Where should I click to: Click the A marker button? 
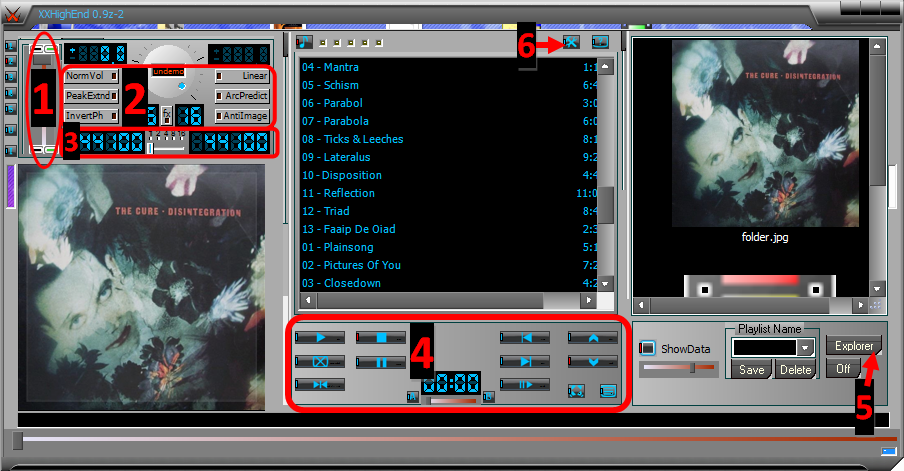[x=412, y=397]
